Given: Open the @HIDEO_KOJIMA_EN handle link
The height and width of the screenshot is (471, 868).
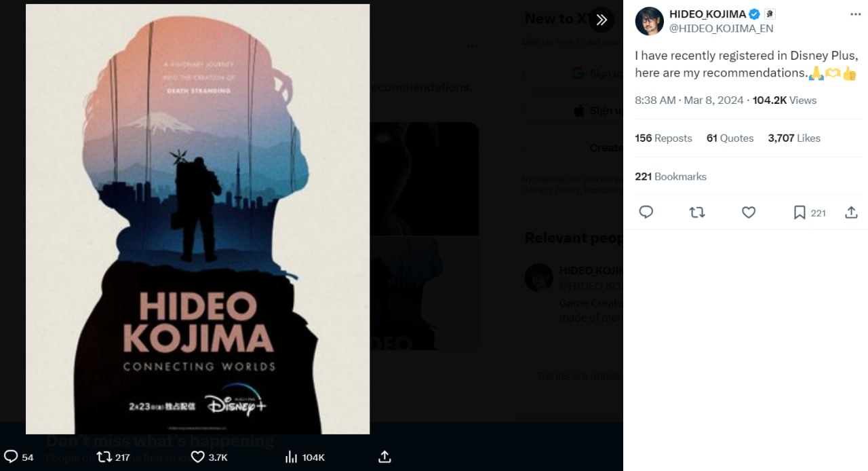Looking at the screenshot, I should tap(721, 29).
